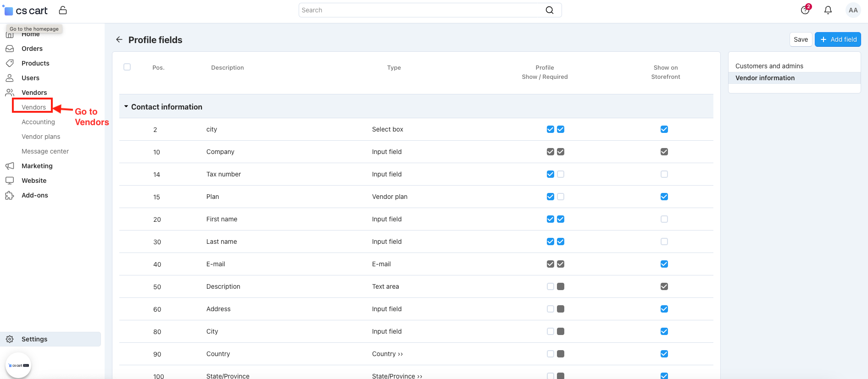
Task: Uncheck Profile Required for Last name
Action: (561, 242)
